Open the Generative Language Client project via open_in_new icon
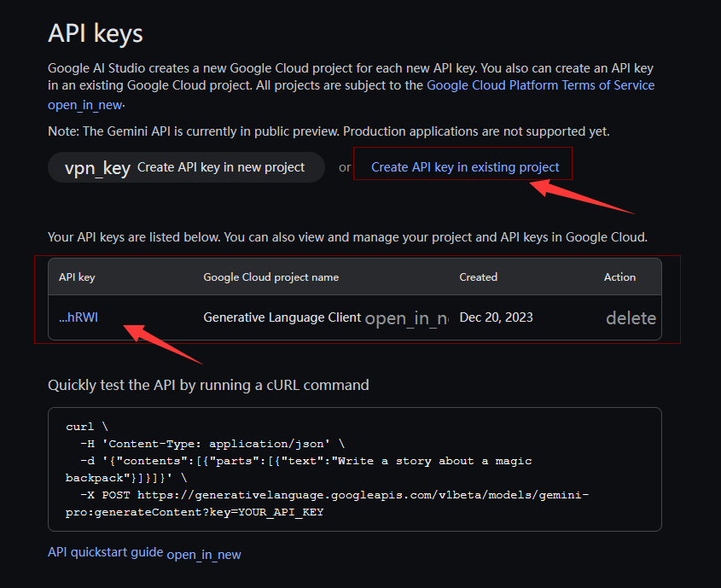This screenshot has height=588, width=721. [x=406, y=318]
